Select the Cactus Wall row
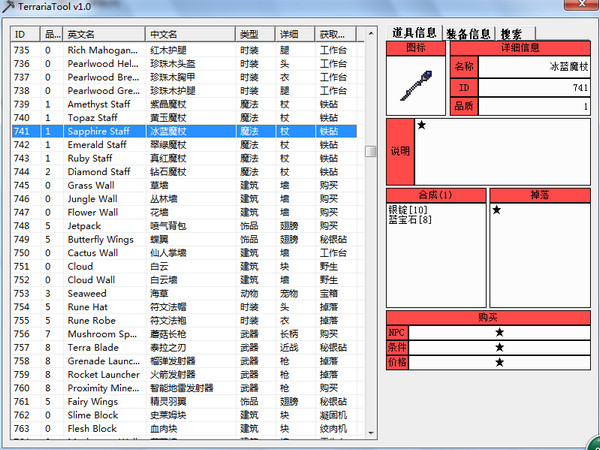 184,253
